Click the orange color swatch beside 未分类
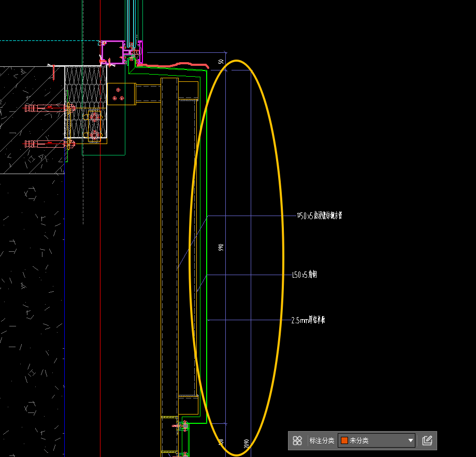The height and width of the screenshot is (457, 476). [344, 440]
